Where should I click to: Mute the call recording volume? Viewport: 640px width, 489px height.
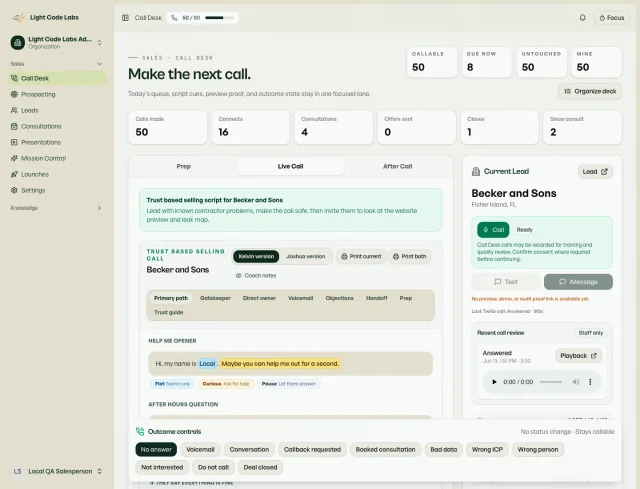tap(576, 382)
